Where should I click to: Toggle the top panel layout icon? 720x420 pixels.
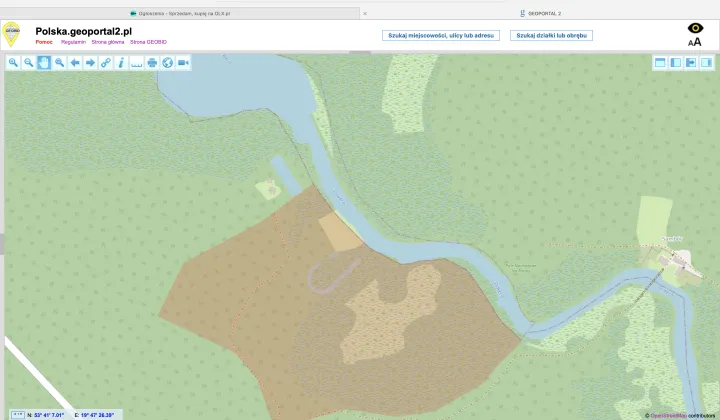coord(660,62)
